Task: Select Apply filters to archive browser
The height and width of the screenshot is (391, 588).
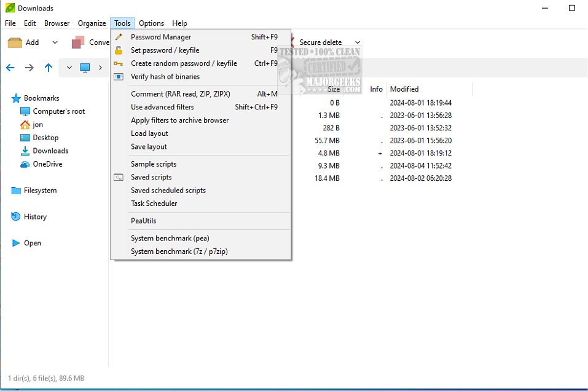Action: (x=201, y=120)
